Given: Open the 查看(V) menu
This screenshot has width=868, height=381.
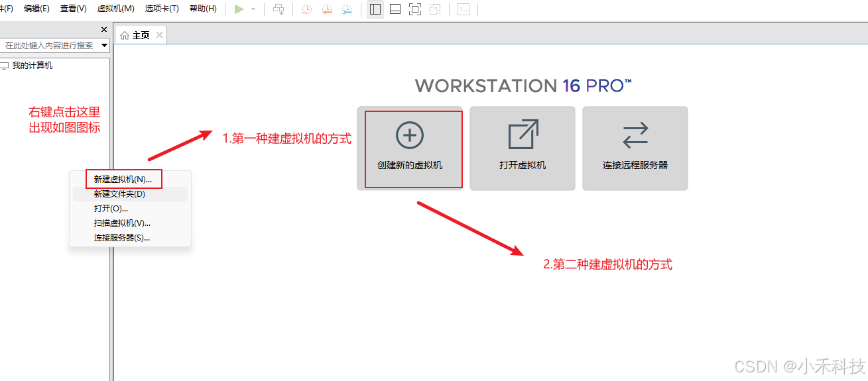Looking at the screenshot, I should click(74, 9).
